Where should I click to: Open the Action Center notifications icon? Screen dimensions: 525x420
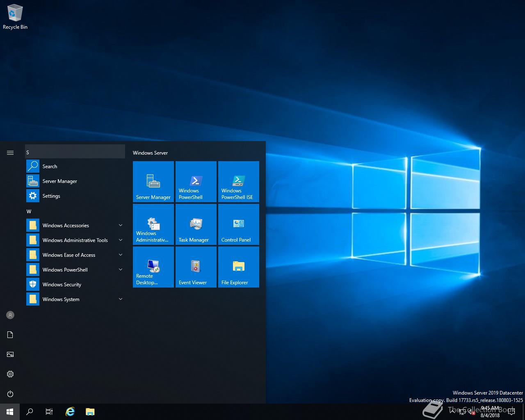pyautogui.click(x=511, y=412)
